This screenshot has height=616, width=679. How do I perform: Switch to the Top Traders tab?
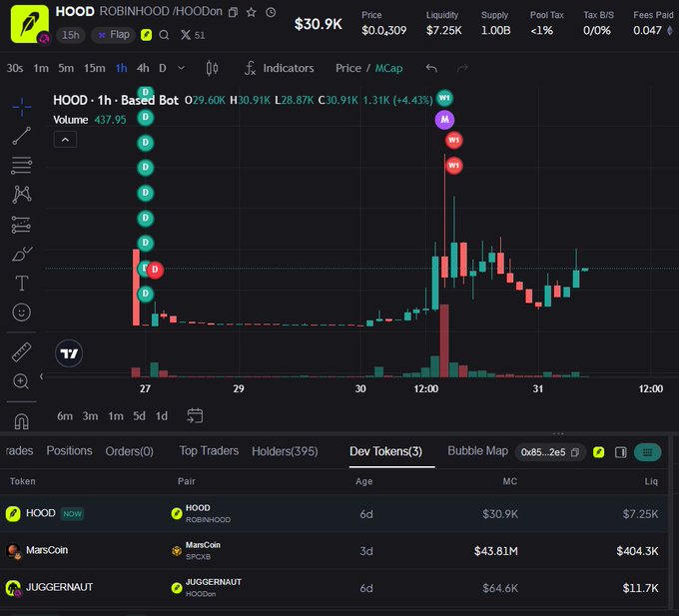coord(209,451)
